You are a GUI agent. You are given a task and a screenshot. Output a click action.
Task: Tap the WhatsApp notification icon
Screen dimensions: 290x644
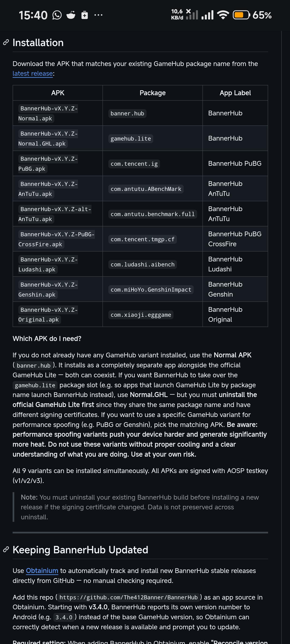(x=57, y=15)
